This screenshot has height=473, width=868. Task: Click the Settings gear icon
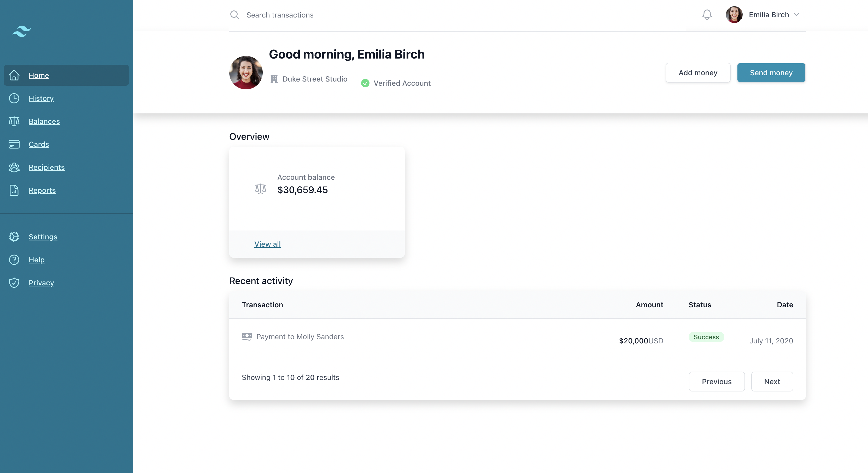[x=14, y=237]
